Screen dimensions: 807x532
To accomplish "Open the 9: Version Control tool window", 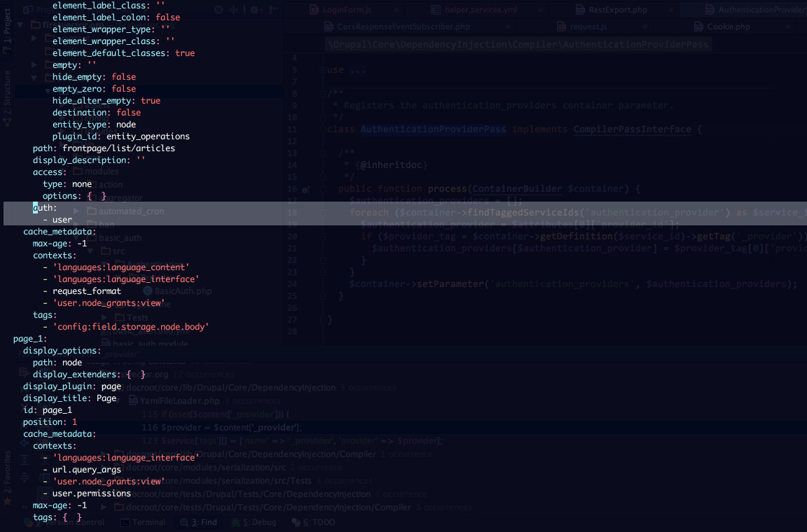I will coord(64,522).
